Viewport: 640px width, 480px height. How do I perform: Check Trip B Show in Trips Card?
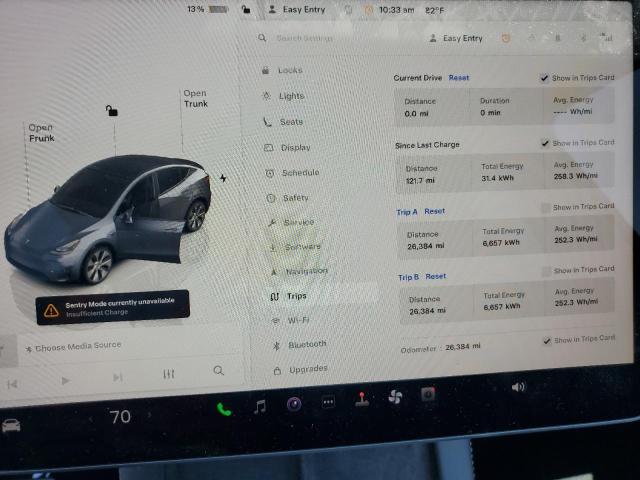click(546, 271)
